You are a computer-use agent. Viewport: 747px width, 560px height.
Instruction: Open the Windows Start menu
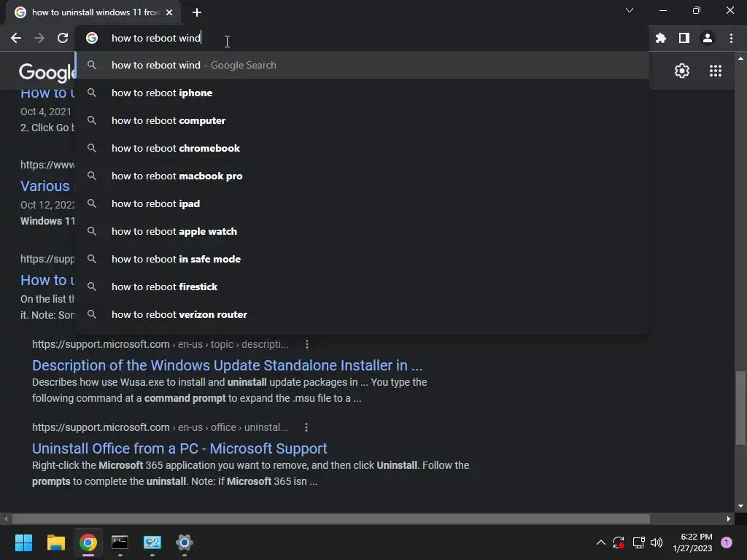click(23, 542)
